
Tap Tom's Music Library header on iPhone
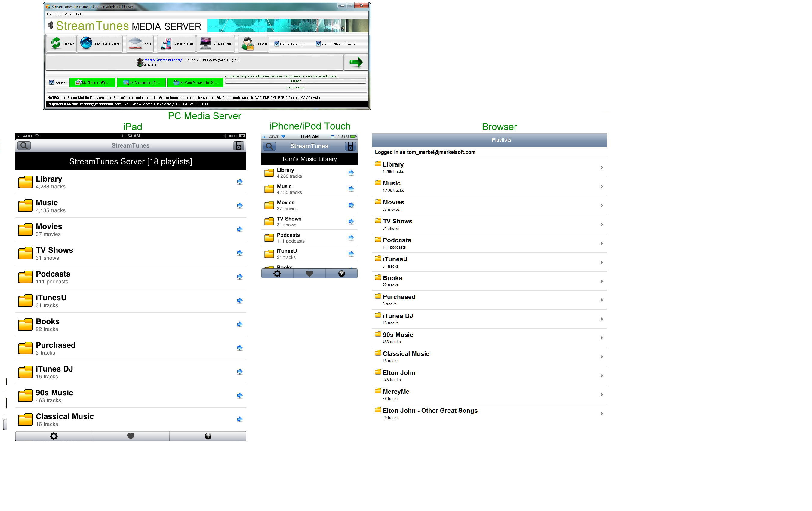[309, 159]
